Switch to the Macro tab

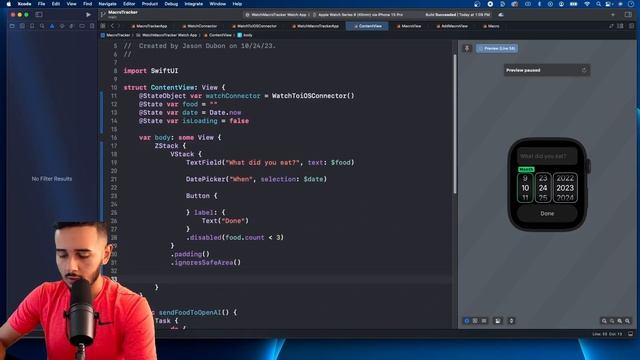point(491,26)
